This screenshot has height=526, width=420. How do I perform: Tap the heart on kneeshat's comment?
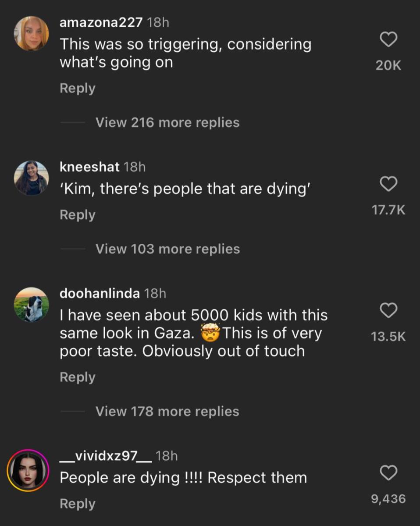point(388,184)
